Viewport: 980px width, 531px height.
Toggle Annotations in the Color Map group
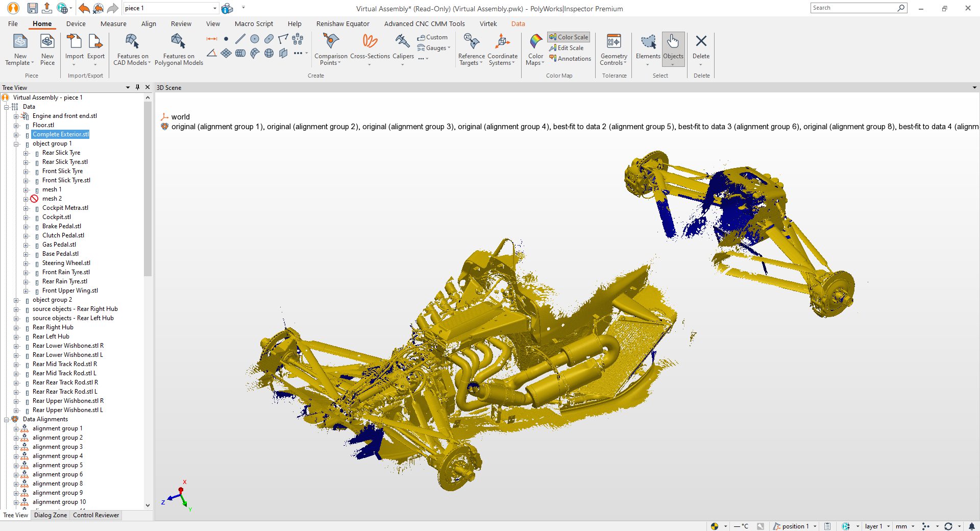click(570, 58)
